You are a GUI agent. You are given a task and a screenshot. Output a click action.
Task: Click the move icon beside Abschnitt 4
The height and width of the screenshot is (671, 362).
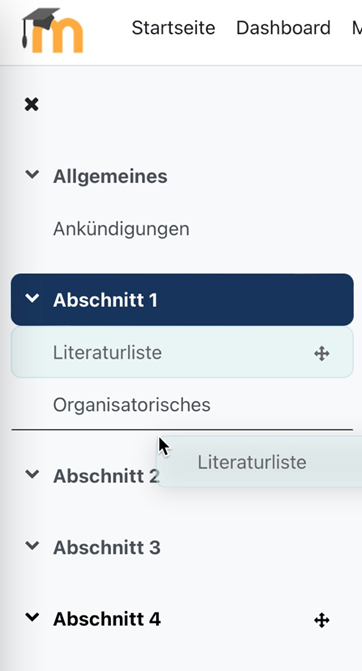click(x=321, y=620)
